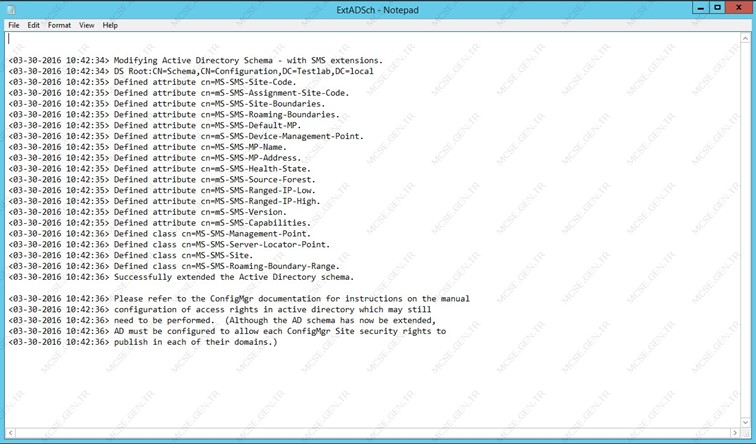Click the horizontal scrollbar right arrow
Screen dimensions: 756x444
[735, 432]
